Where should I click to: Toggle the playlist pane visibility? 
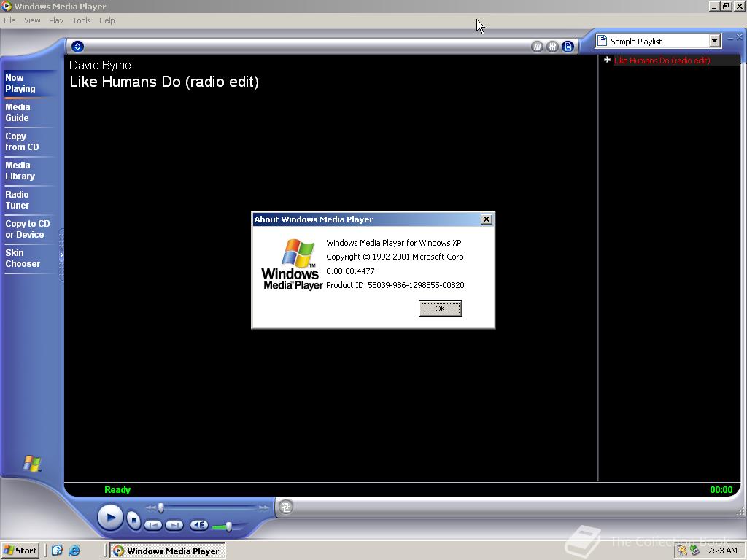568,47
